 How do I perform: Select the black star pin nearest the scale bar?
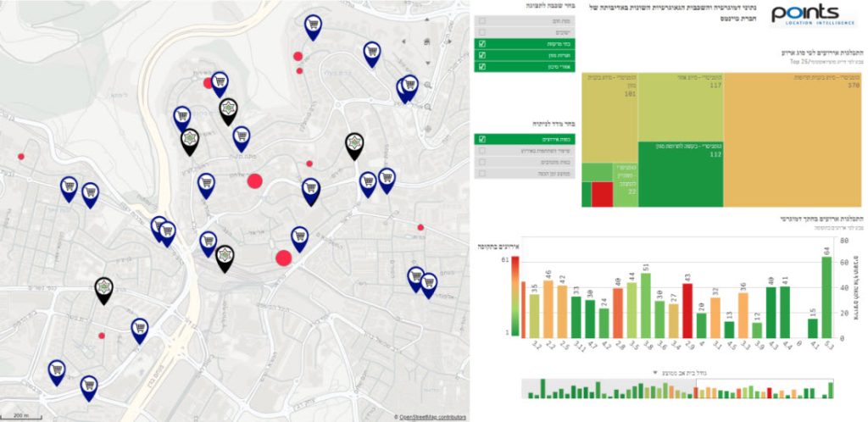(x=103, y=291)
